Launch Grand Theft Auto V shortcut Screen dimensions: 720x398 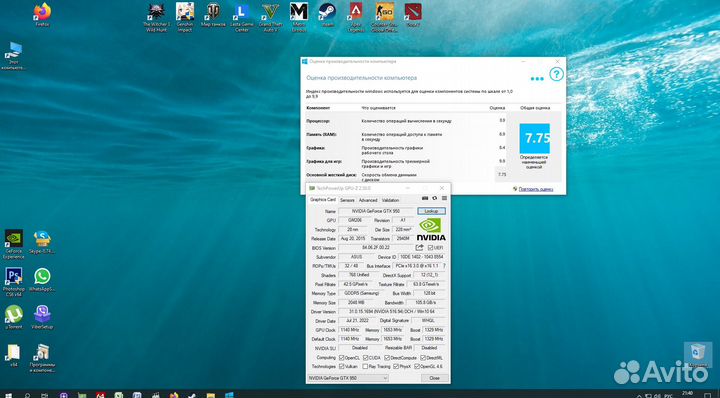coord(270,17)
